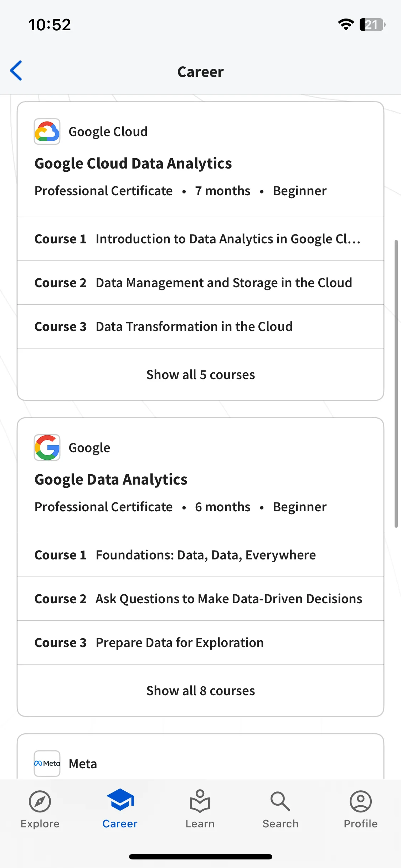Open Google Data Analytics certificate title
Image resolution: width=401 pixels, height=868 pixels.
coord(111,480)
